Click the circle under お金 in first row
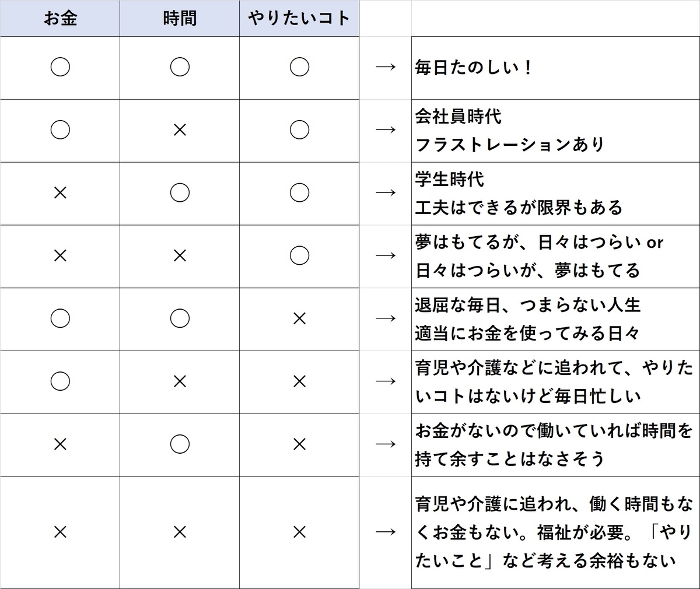The height and width of the screenshot is (589, 700). [60, 67]
